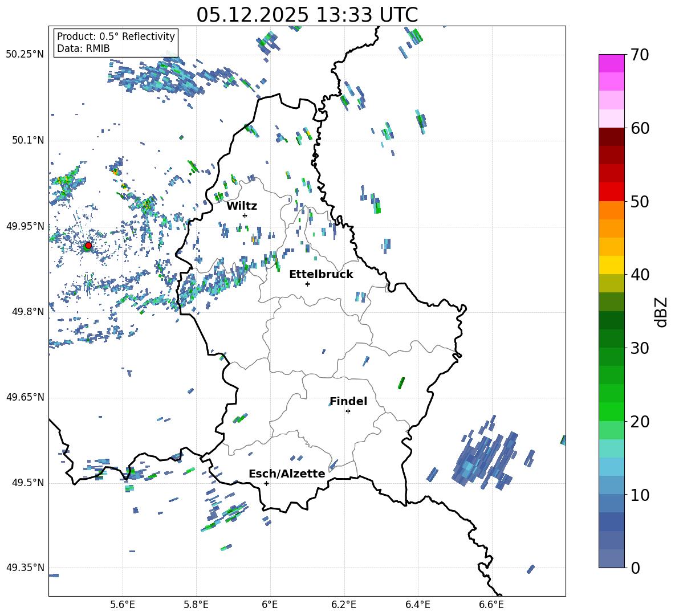The image size is (675, 616).
Task: Click the 50.25°N latitude tick label
Action: (25, 55)
